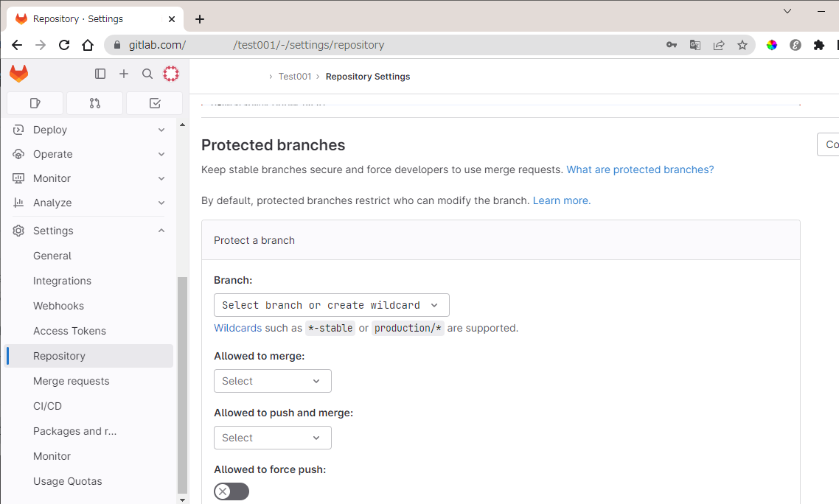Toggle the sidebar panel icon
Image resolution: width=839 pixels, height=504 pixels.
(100, 74)
